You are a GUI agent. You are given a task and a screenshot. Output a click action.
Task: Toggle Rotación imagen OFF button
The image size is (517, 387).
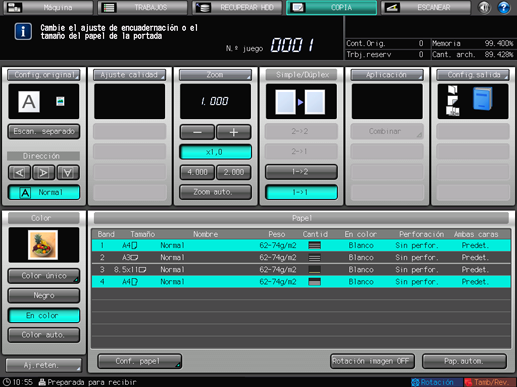coord(372,361)
